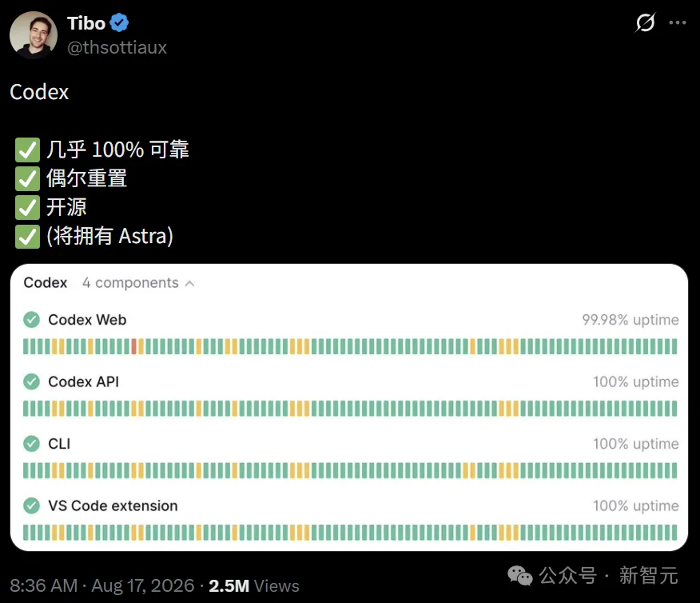Collapse the 4 components chevron
This screenshot has height=603, width=700.
tap(189, 284)
